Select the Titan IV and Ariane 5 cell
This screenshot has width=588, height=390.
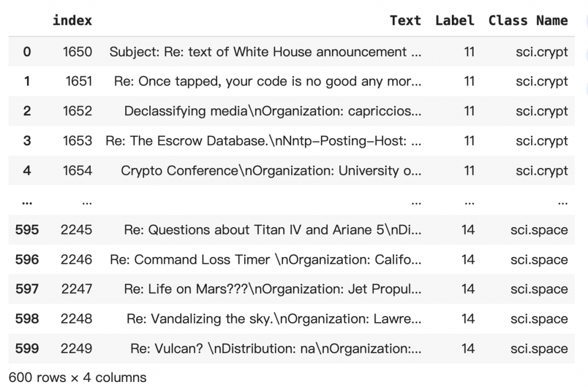point(273,229)
